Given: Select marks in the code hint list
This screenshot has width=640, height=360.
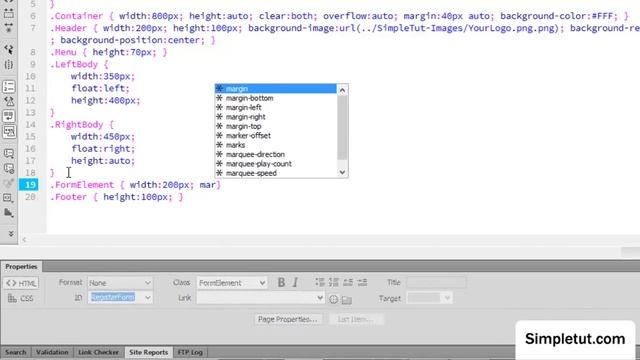Looking at the screenshot, I should tap(276, 145).
